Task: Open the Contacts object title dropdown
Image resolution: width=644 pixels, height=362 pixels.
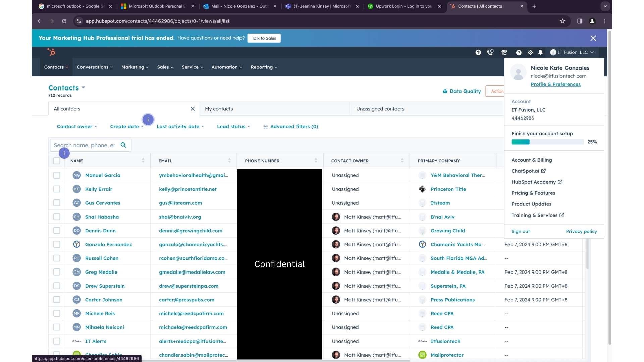Action: (67, 88)
